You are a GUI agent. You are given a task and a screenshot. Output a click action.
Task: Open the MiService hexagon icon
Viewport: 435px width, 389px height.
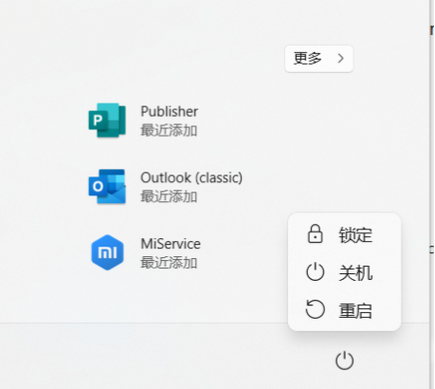[x=107, y=252]
